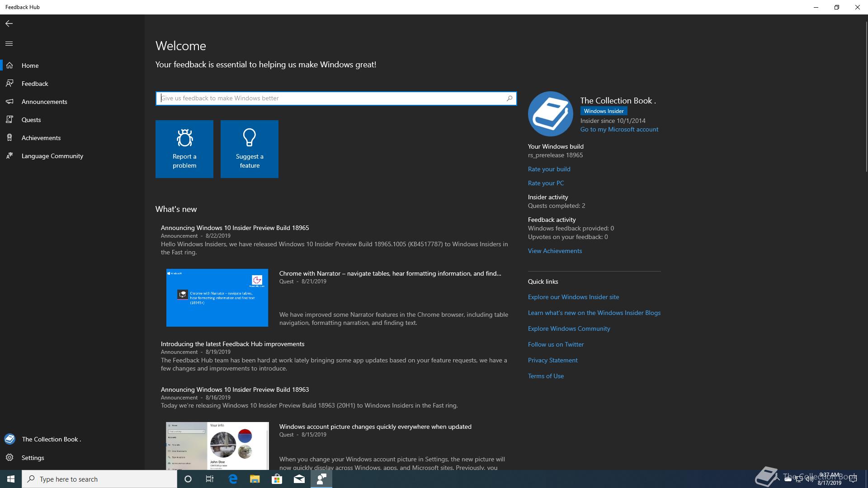Click the Home house icon
This screenshot has height=488, width=868.
(x=9, y=66)
